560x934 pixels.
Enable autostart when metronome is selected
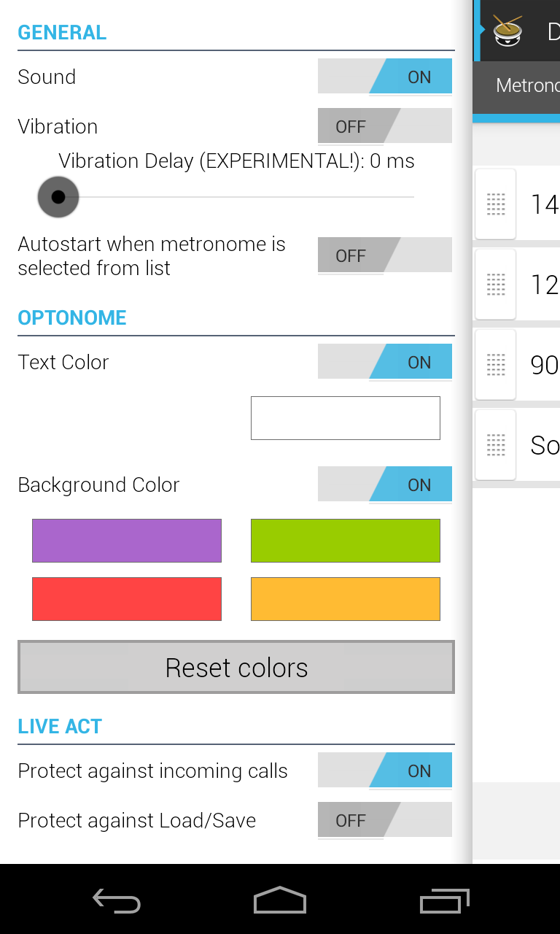[x=385, y=255]
